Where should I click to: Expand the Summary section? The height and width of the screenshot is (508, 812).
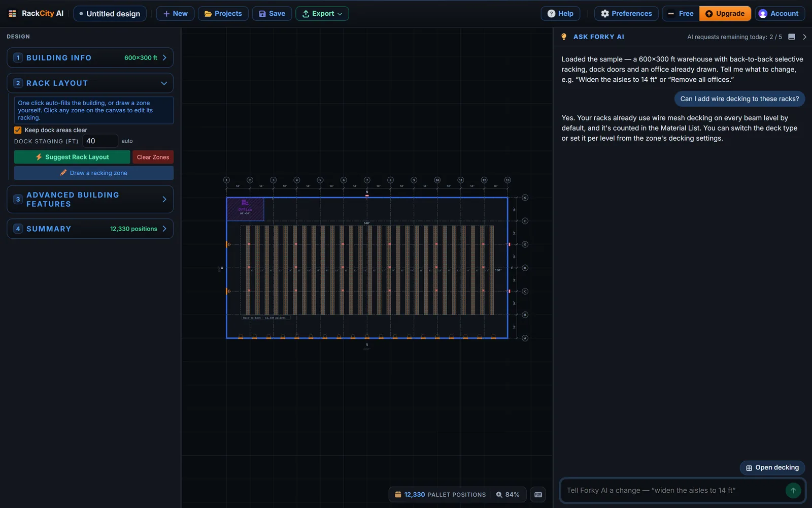point(90,229)
